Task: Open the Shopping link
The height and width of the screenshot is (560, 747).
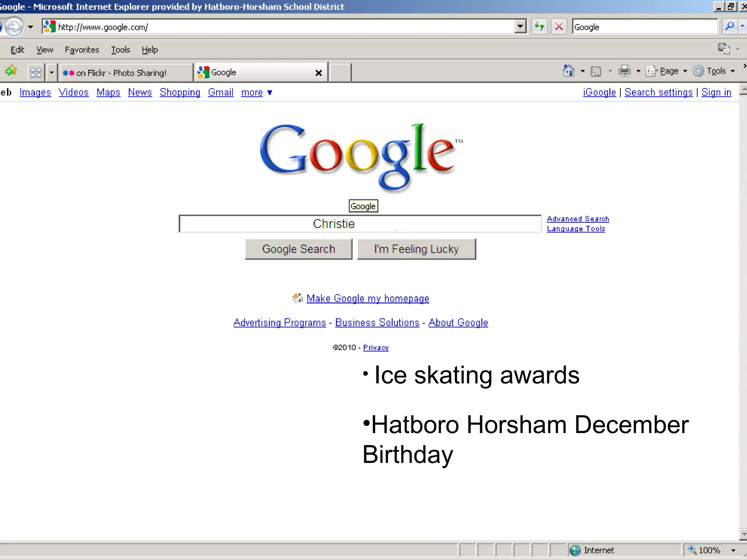Action: click(180, 93)
